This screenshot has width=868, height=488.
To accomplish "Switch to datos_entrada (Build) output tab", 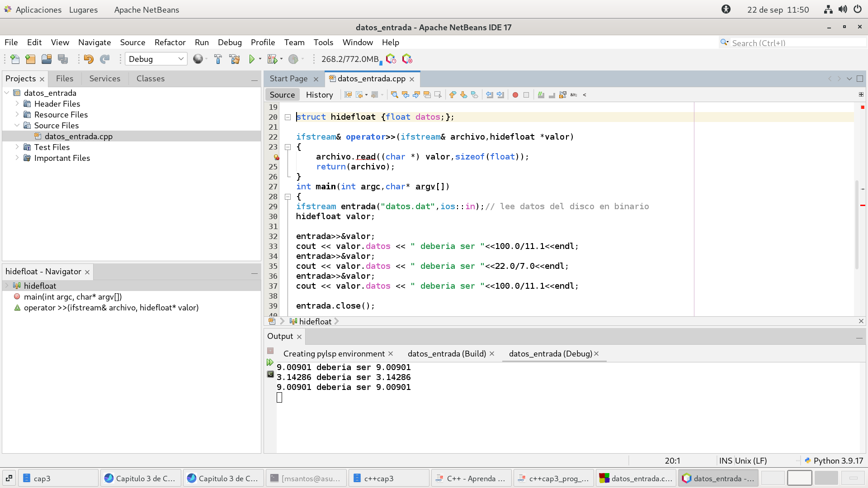I will tap(446, 354).
